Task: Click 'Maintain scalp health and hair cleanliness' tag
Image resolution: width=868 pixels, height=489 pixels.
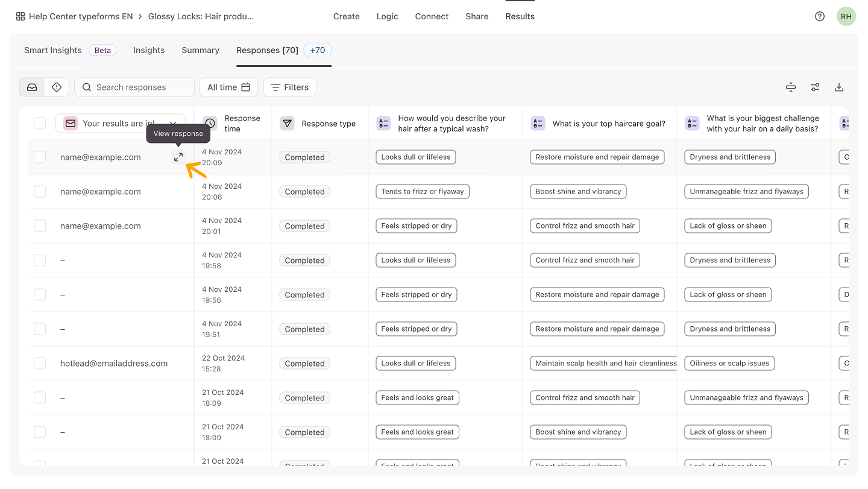Action: tap(604, 364)
